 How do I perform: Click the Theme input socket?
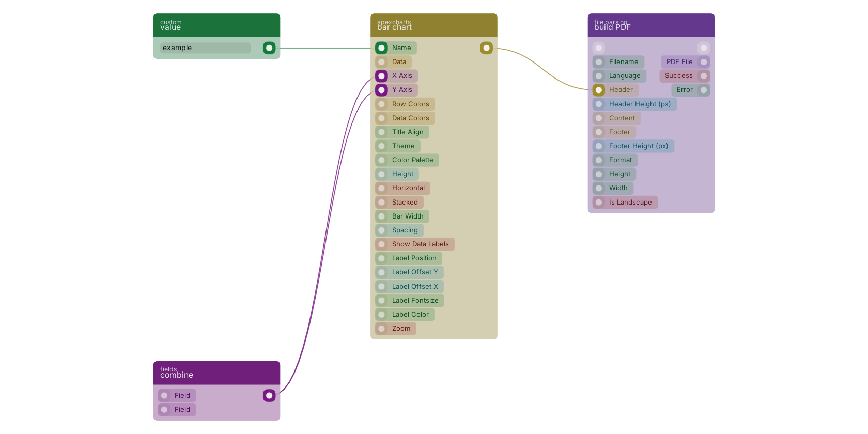click(382, 146)
